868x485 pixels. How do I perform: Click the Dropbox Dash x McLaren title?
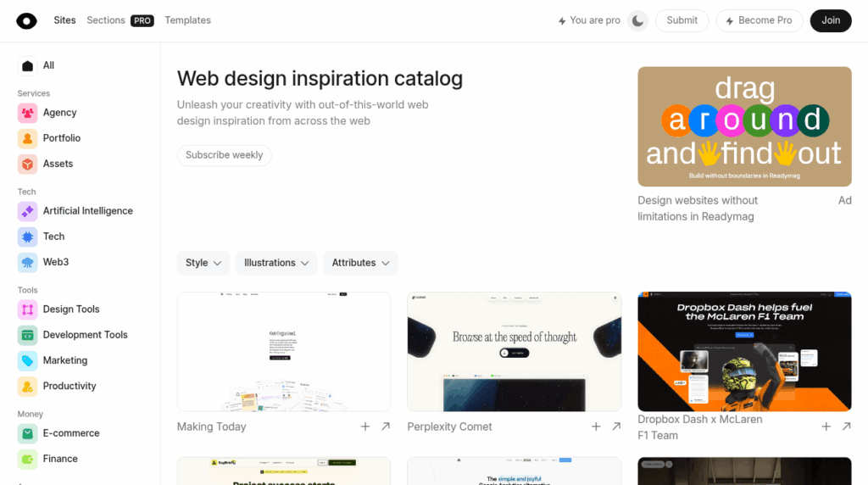click(x=699, y=427)
